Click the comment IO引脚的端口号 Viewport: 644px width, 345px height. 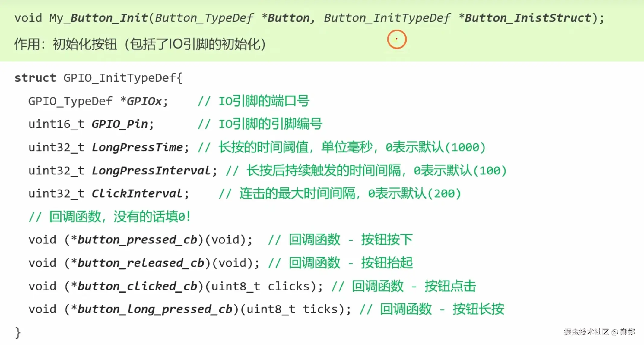(x=253, y=101)
